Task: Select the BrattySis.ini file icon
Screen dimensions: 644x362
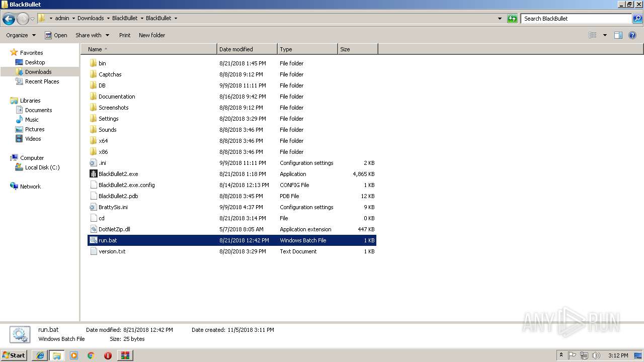Action: tap(93, 207)
